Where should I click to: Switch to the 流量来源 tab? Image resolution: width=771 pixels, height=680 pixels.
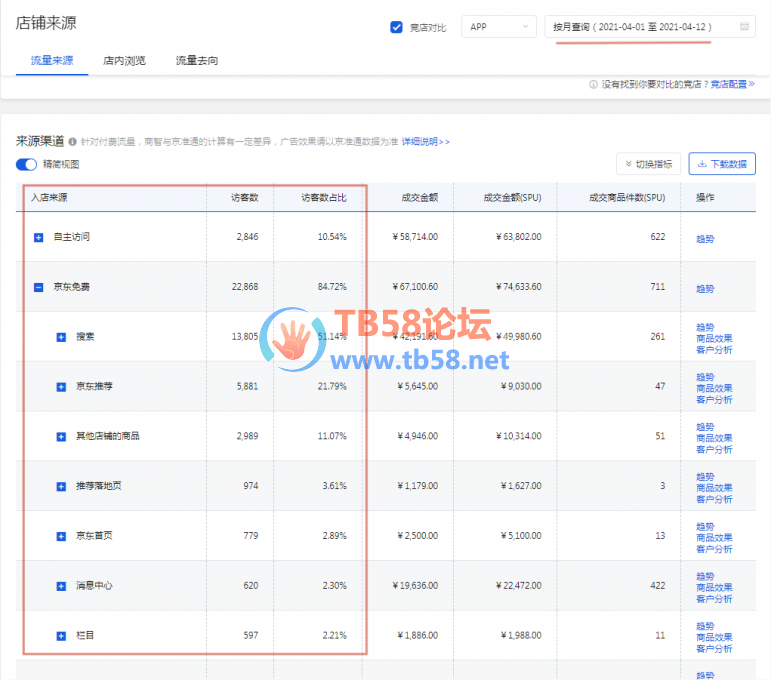point(52,60)
